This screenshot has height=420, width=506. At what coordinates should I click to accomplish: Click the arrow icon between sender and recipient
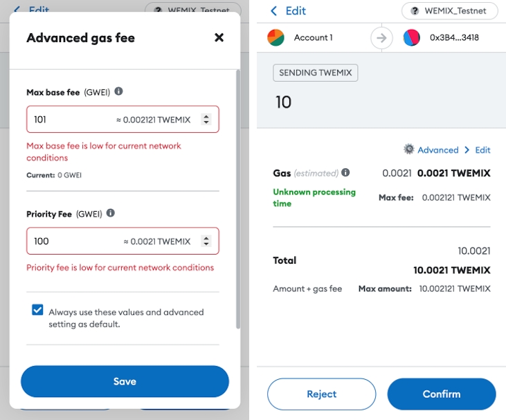(381, 38)
